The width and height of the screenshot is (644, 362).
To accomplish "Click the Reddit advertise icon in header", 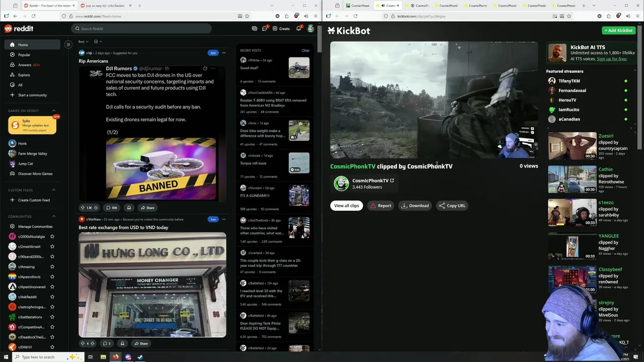I will tap(255, 29).
